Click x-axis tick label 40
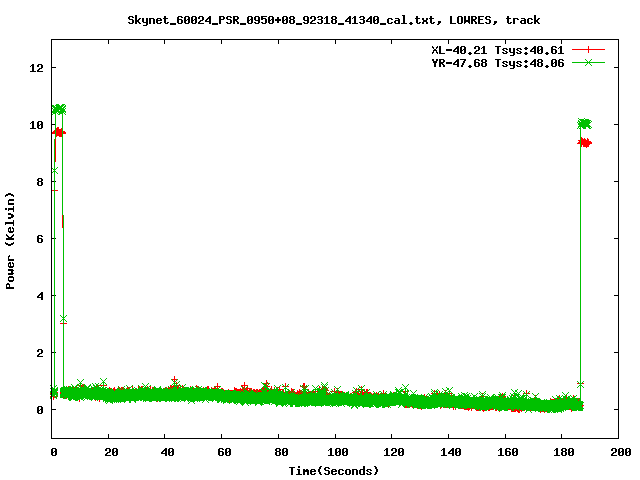Viewport: 640px width, 480px height. [167, 452]
